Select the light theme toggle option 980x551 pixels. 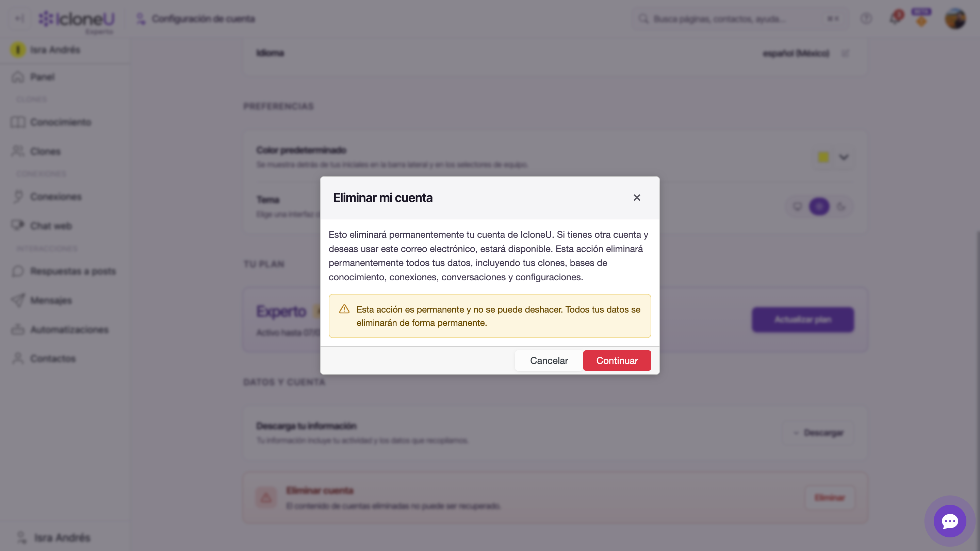(819, 206)
